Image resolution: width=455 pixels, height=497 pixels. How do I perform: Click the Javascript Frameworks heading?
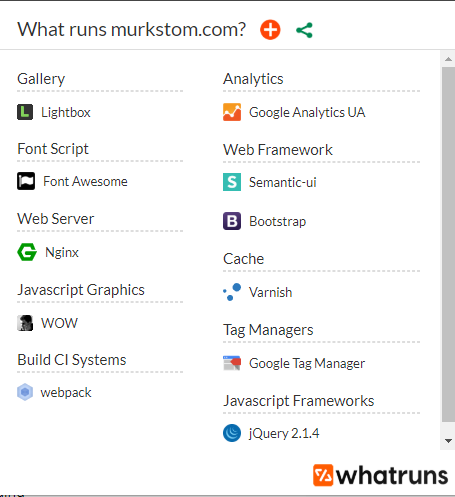[x=299, y=401]
